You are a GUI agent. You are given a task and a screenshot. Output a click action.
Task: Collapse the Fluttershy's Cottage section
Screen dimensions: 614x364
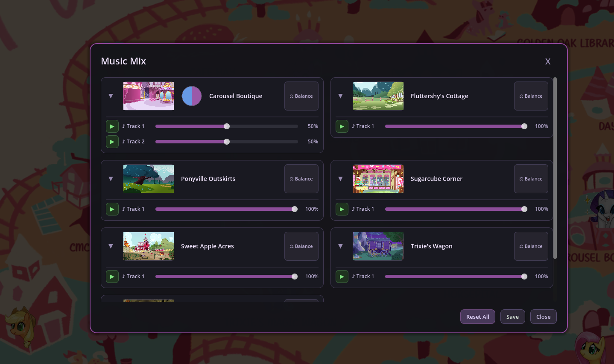pos(340,96)
